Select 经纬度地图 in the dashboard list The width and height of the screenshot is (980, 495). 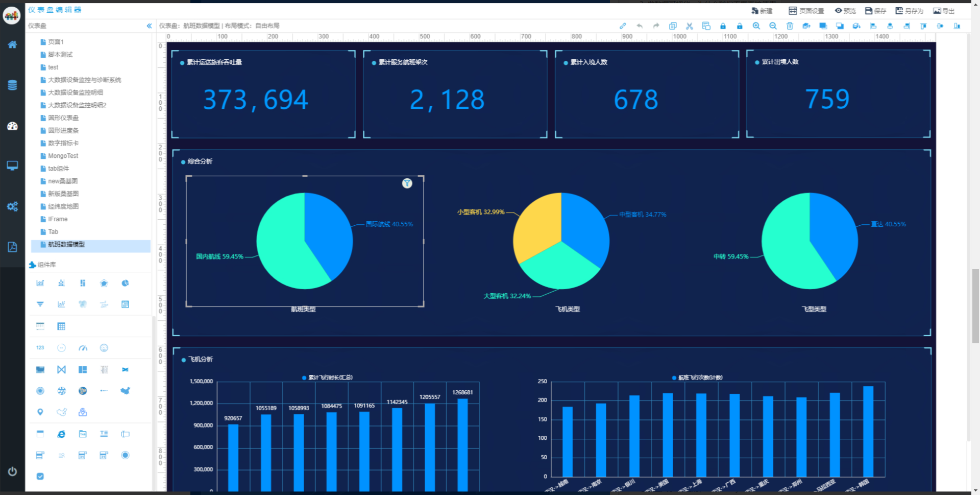[63, 206]
